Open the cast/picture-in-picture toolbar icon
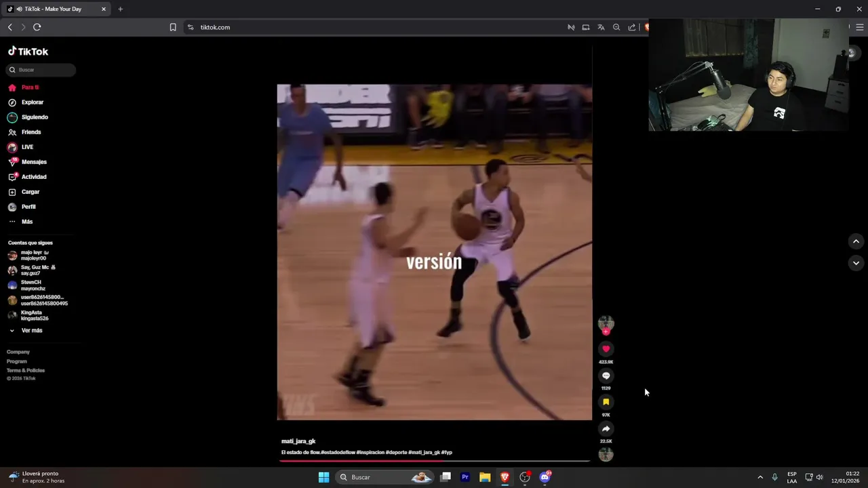 [586, 27]
